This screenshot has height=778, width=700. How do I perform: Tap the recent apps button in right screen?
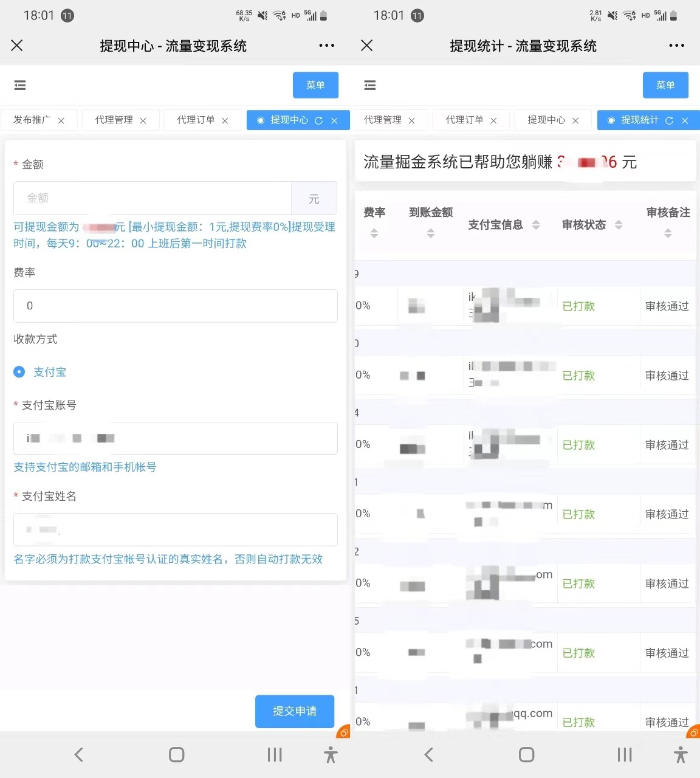click(x=625, y=755)
